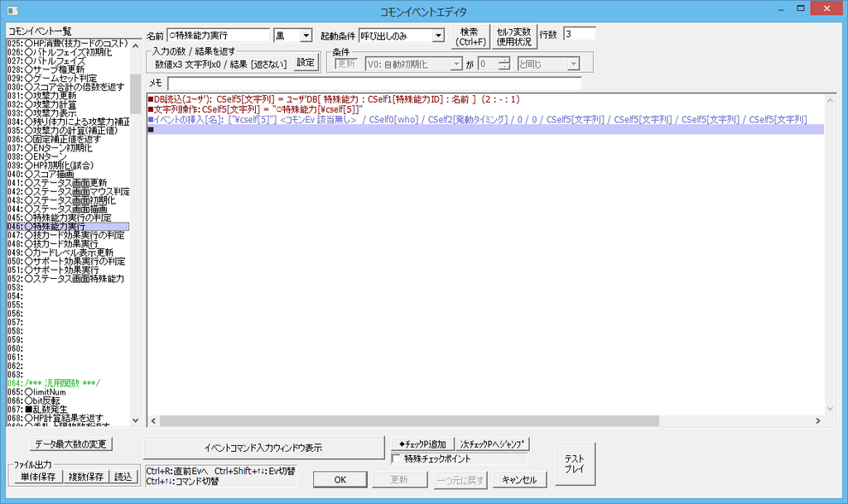Image resolution: width=848 pixels, height=504 pixels.
Task: Click the list scrollbar up arrow
Action: (135, 46)
